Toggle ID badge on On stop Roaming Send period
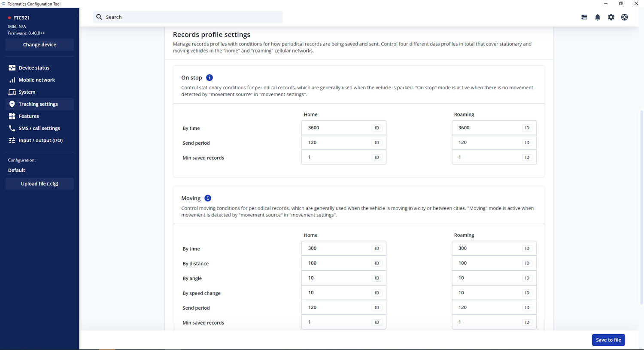 pyautogui.click(x=527, y=143)
